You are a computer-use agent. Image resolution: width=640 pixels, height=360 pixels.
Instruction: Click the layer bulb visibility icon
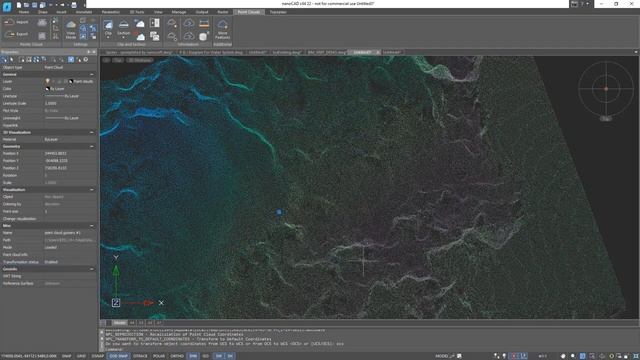coord(47,82)
